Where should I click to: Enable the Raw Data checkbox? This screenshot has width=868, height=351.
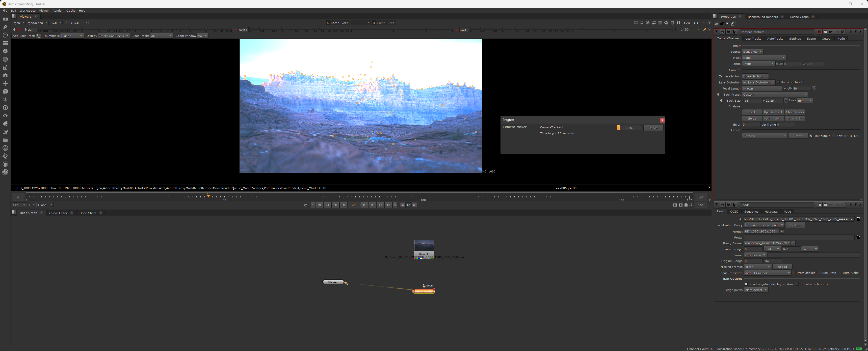819,273
